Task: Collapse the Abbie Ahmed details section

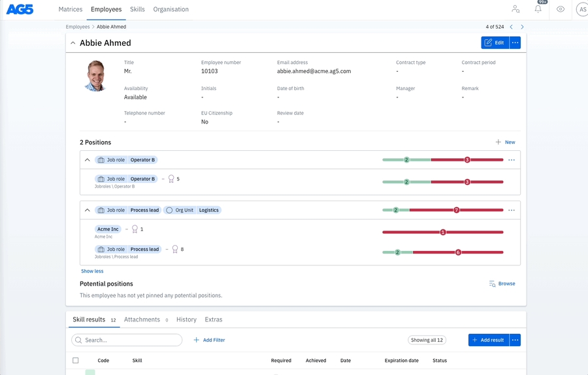Action: pos(73,43)
